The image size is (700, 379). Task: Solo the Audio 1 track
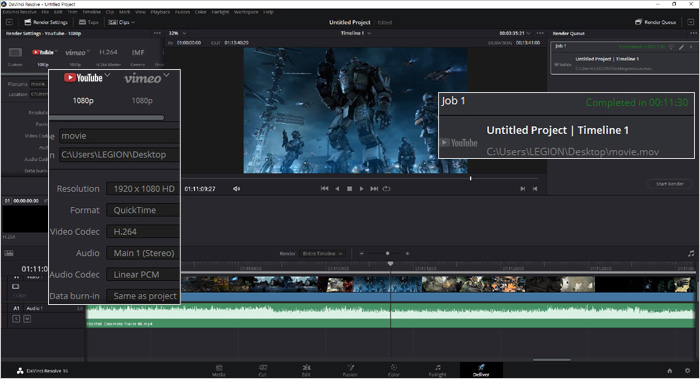tap(16, 319)
